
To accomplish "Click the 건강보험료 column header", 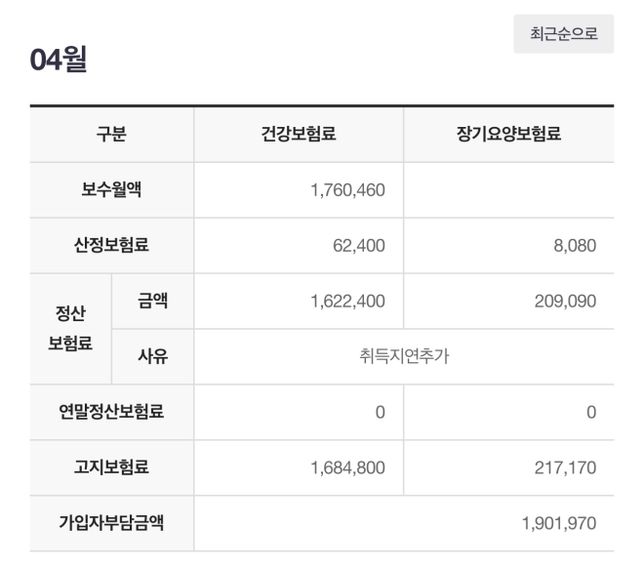I will [298, 134].
